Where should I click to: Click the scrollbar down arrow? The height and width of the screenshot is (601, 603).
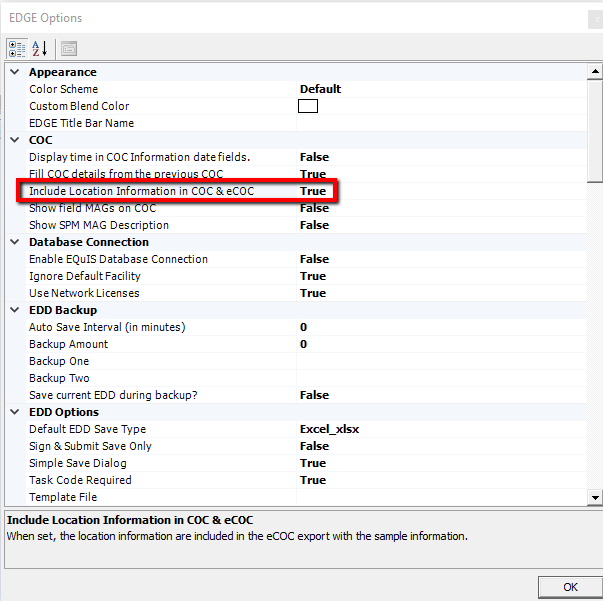[594, 497]
